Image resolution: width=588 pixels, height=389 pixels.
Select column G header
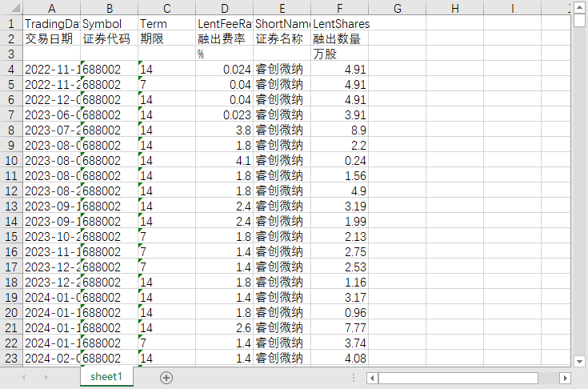click(397, 8)
